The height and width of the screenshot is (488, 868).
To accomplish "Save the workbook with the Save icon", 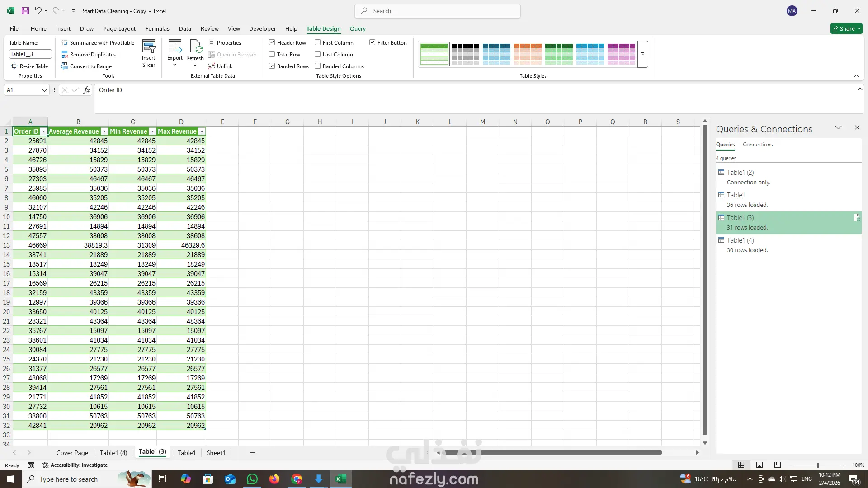I will pyautogui.click(x=25, y=11).
